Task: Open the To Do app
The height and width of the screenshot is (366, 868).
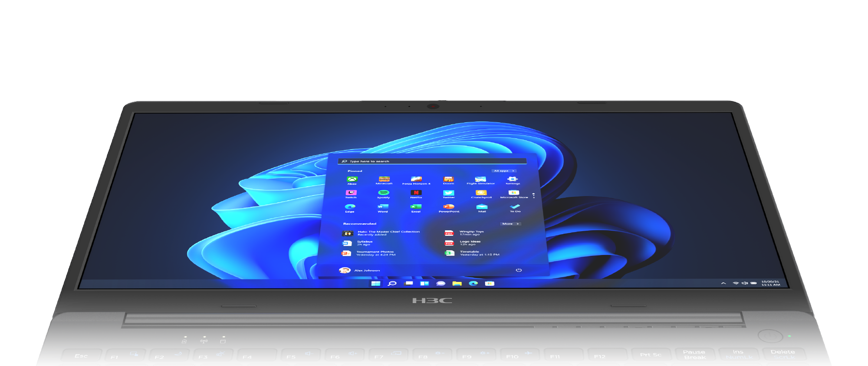Action: tap(515, 208)
